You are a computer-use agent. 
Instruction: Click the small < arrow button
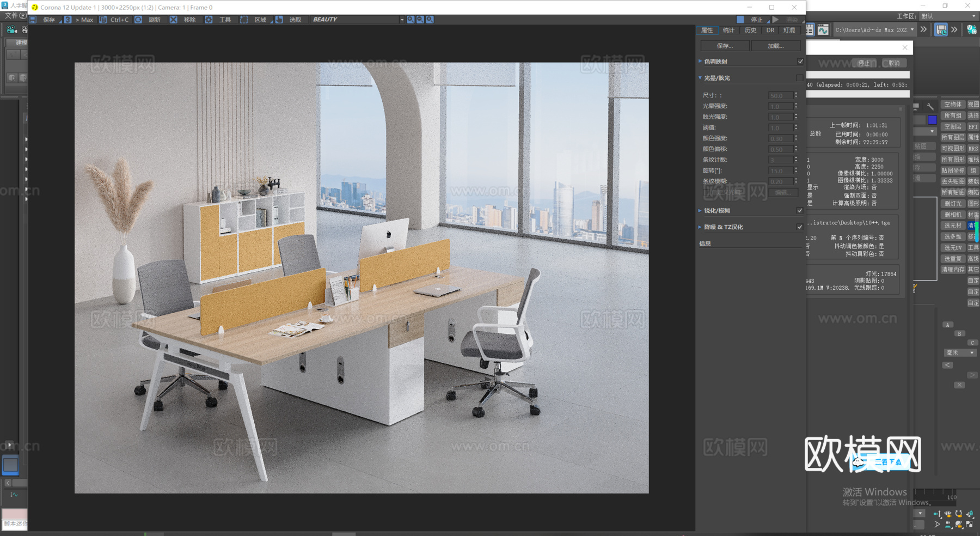(x=948, y=365)
